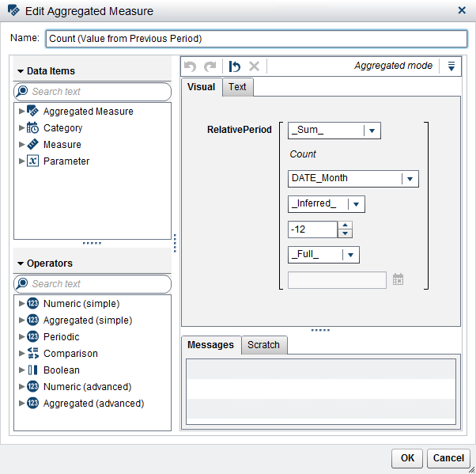Click the Aggregated Measure item icon
476x474 pixels.
coord(32,112)
